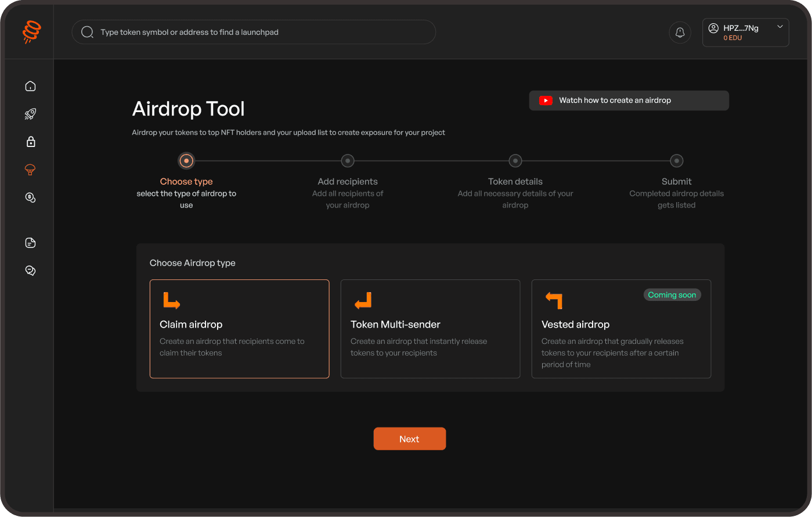Select the Claim airdrop option

point(239,329)
